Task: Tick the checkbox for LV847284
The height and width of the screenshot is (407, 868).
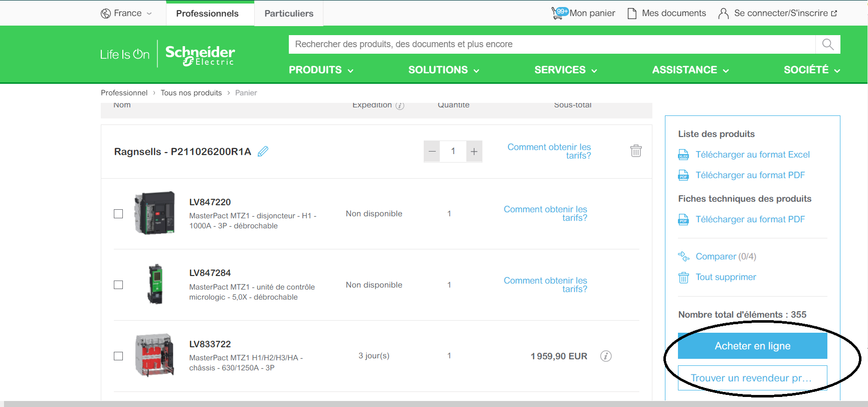Action: (x=118, y=285)
